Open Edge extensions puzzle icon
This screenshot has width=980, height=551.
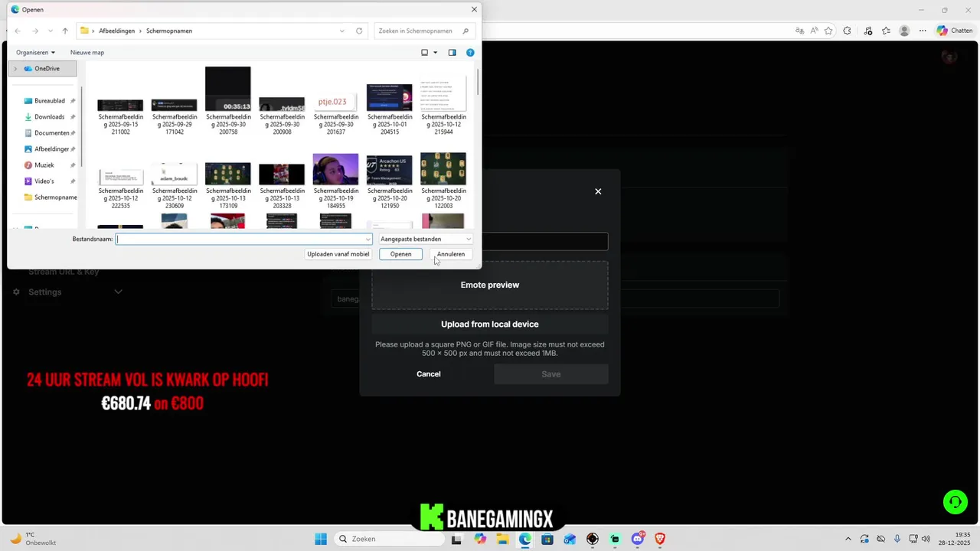pos(847,31)
